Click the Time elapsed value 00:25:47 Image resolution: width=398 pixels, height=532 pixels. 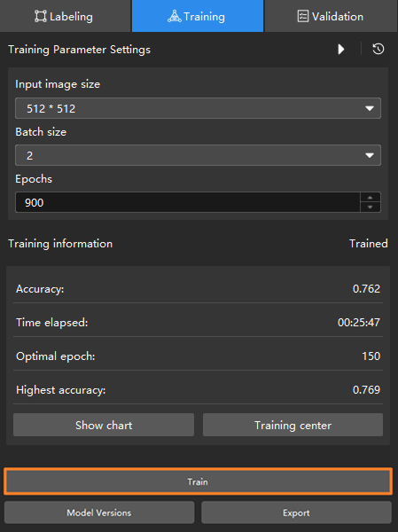coord(359,323)
